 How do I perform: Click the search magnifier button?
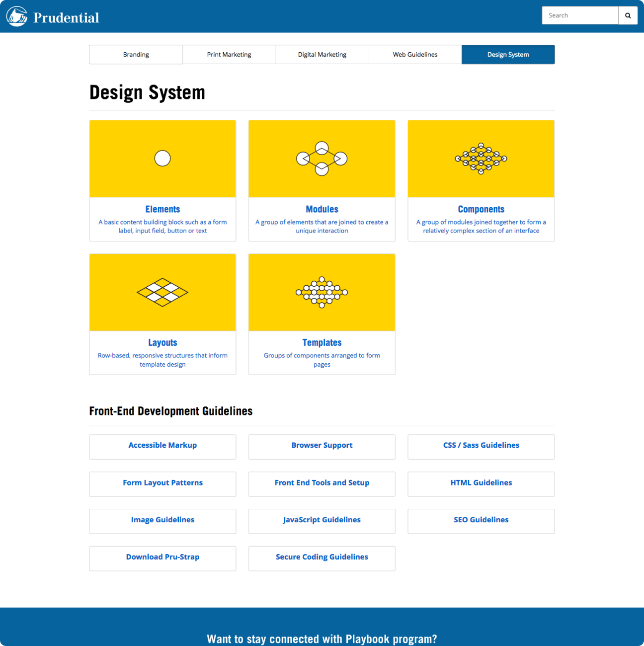[628, 15]
